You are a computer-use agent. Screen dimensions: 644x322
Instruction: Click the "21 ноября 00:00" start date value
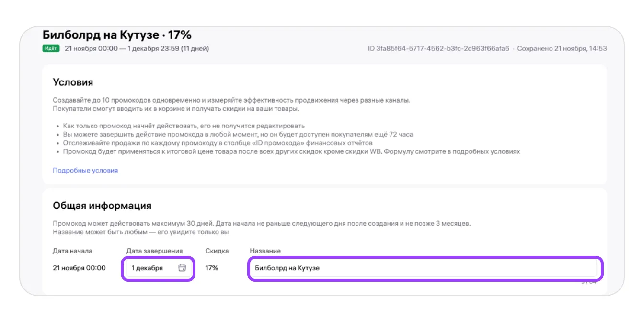(79, 268)
